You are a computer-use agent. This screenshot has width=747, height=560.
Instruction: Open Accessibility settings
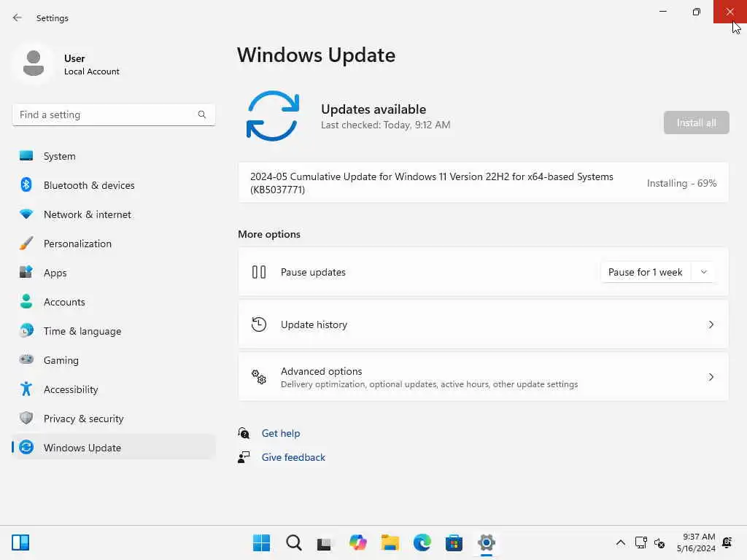pos(113,389)
